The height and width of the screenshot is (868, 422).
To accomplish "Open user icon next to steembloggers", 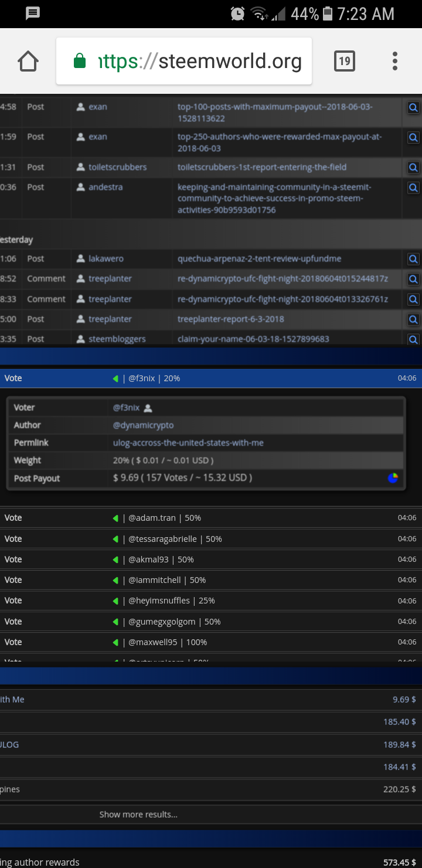I will (81, 339).
